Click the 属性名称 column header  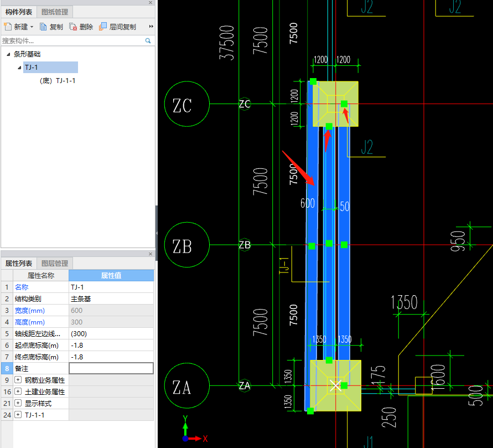pyautogui.click(x=41, y=276)
